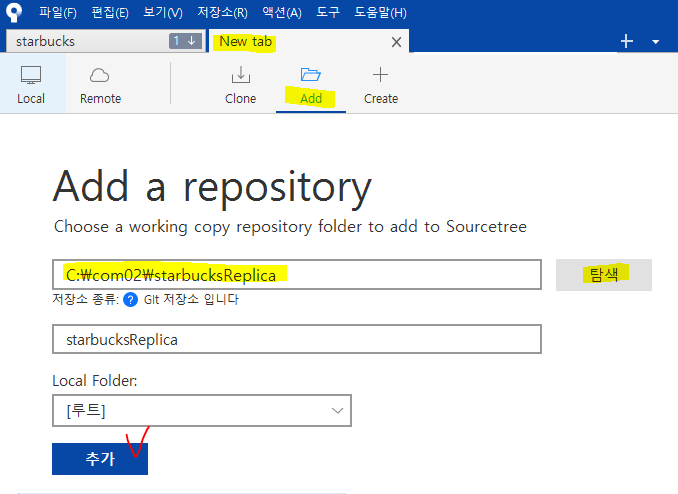Screen dimensions: 678x494
Task: Expand the tab list dropdown arrow
Action: point(656,42)
